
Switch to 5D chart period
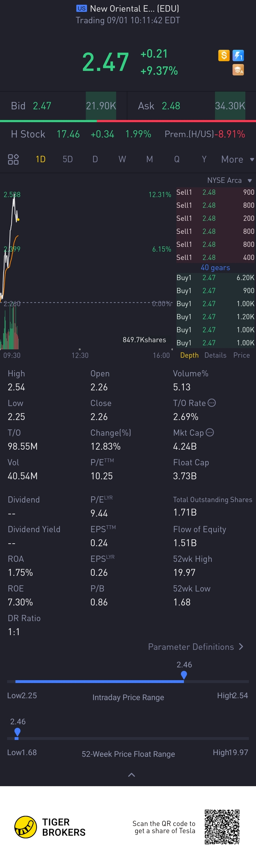[x=68, y=159]
